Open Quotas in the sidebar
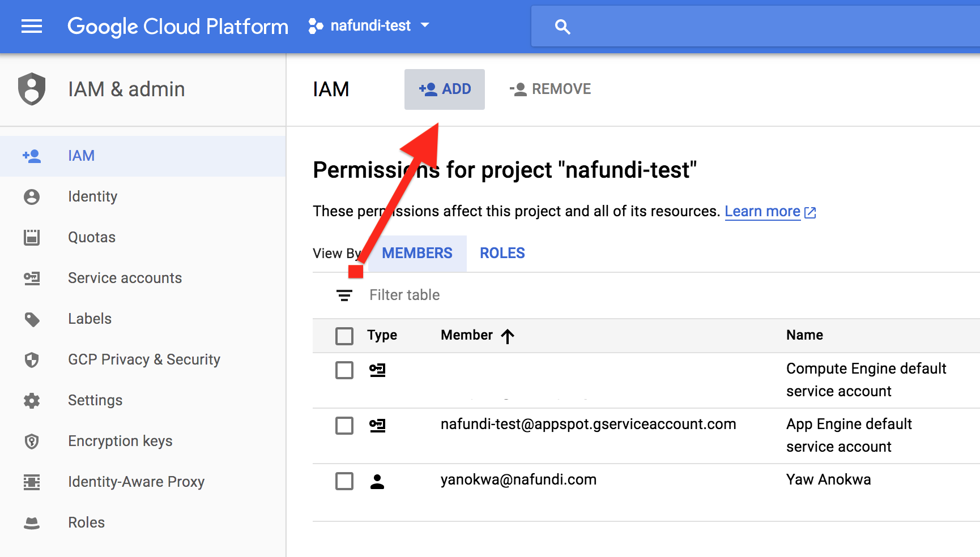 point(143,237)
